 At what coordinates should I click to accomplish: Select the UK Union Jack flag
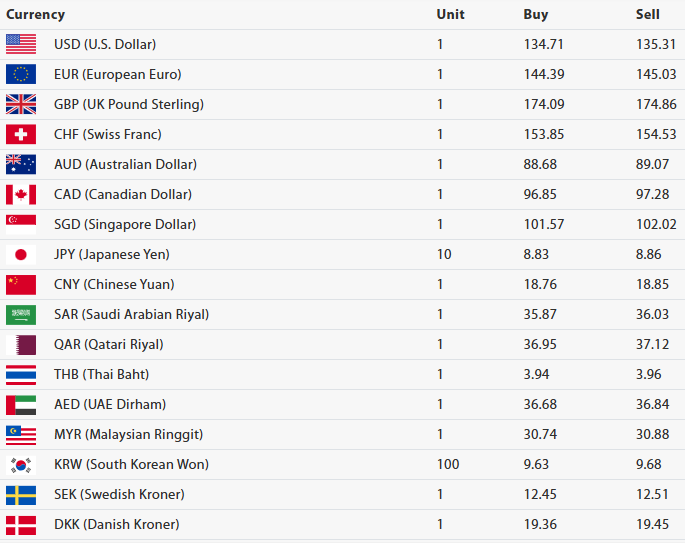(21, 104)
